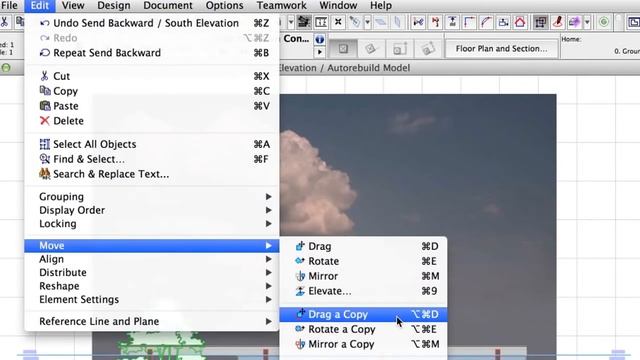Click the trim elements toolbar icon
Viewport: 640px width, 360px height.
coord(435,22)
